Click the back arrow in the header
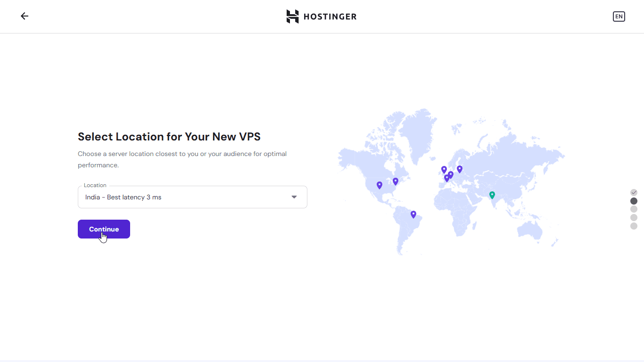Image resolution: width=644 pixels, height=362 pixels. pos(25,16)
